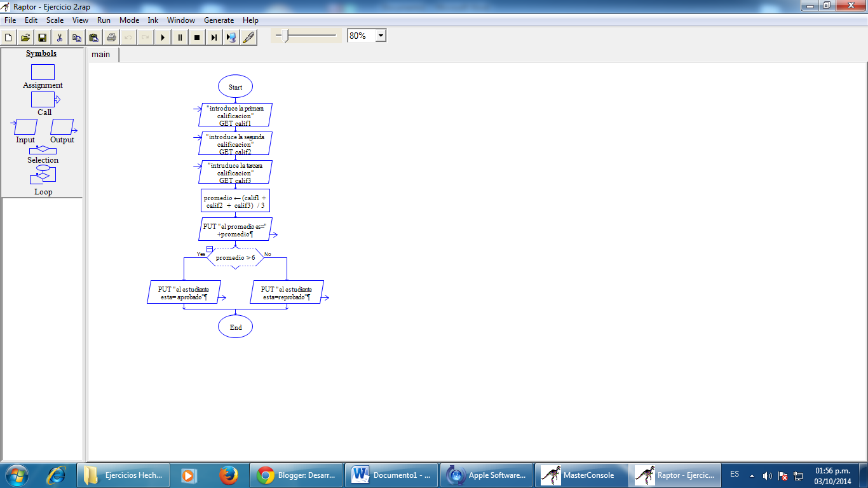The width and height of the screenshot is (868, 488).
Task: Open the Generate menu
Action: coord(219,20)
